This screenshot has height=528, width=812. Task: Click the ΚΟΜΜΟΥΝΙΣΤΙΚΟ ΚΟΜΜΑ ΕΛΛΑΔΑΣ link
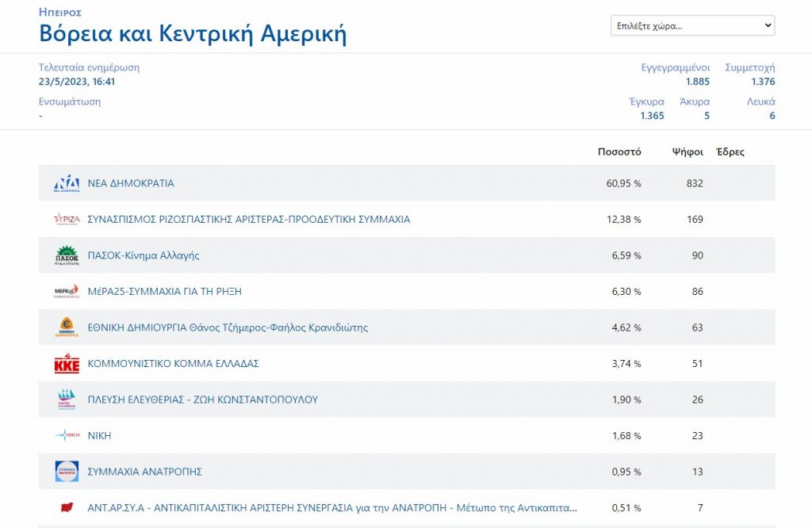(174, 364)
